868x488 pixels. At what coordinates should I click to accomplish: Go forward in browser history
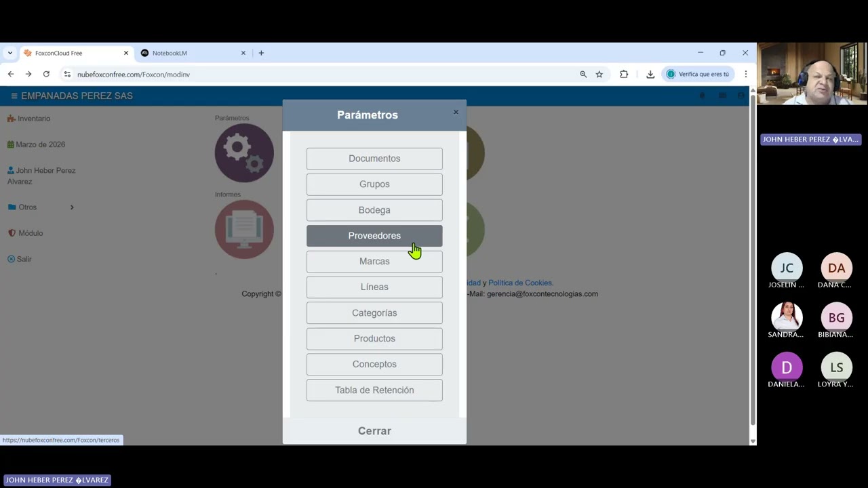pos(28,75)
